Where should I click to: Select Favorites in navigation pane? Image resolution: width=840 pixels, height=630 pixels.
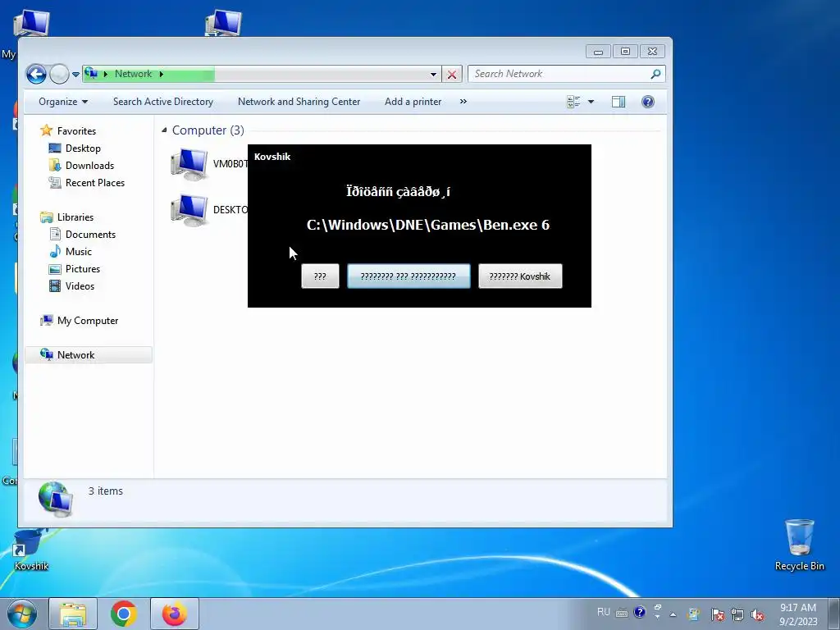[x=69, y=130]
